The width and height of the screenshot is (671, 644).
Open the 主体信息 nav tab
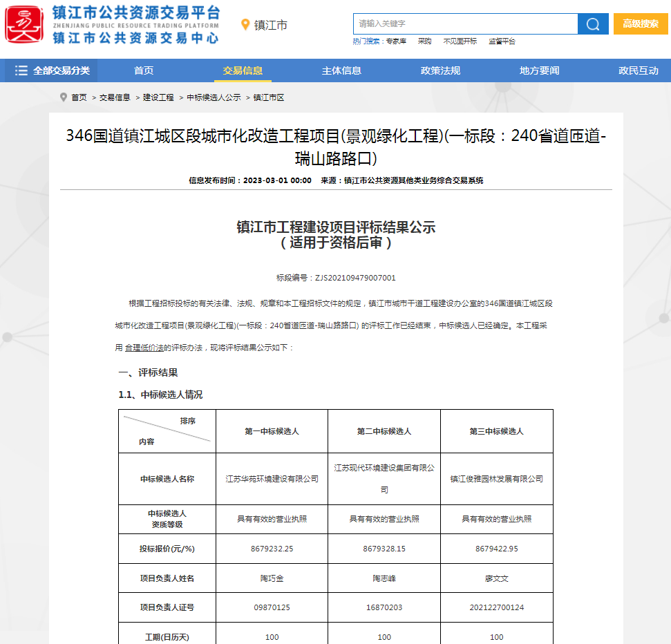(341, 70)
